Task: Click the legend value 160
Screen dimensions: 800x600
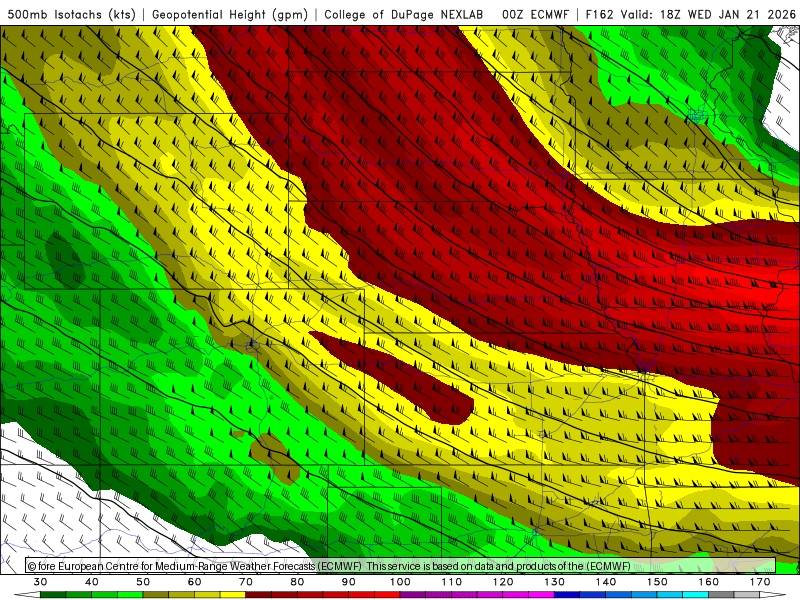Action: pyautogui.click(x=709, y=582)
